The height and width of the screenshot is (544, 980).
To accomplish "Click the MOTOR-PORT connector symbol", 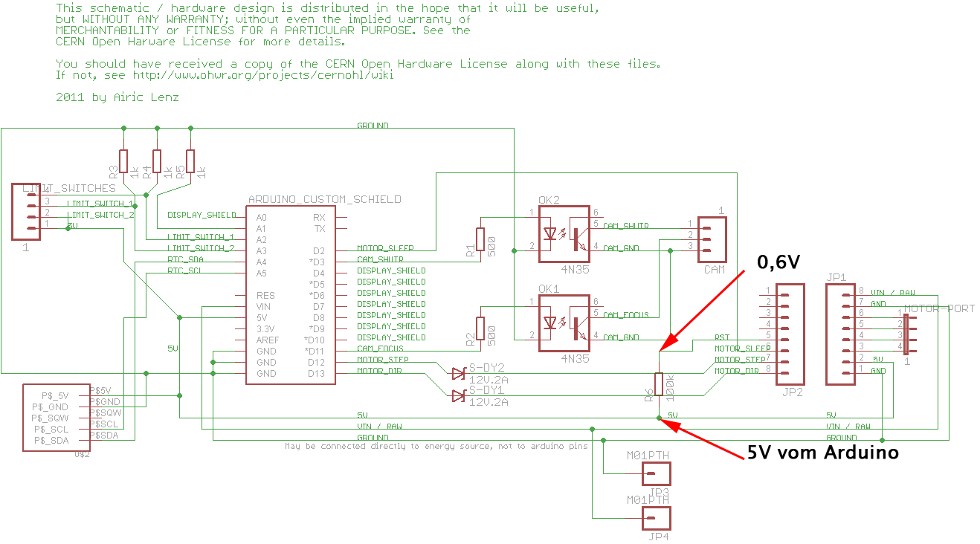I will tap(906, 334).
